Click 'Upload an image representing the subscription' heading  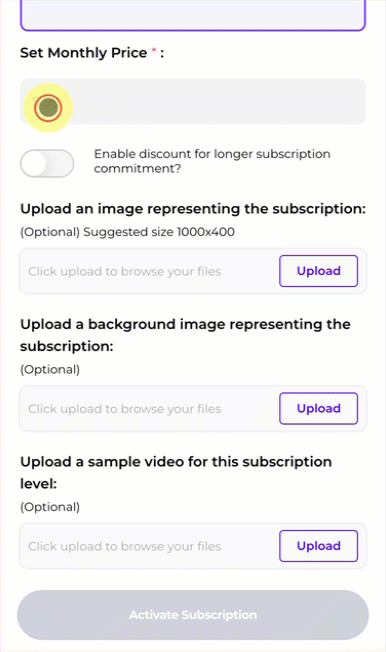(193, 208)
